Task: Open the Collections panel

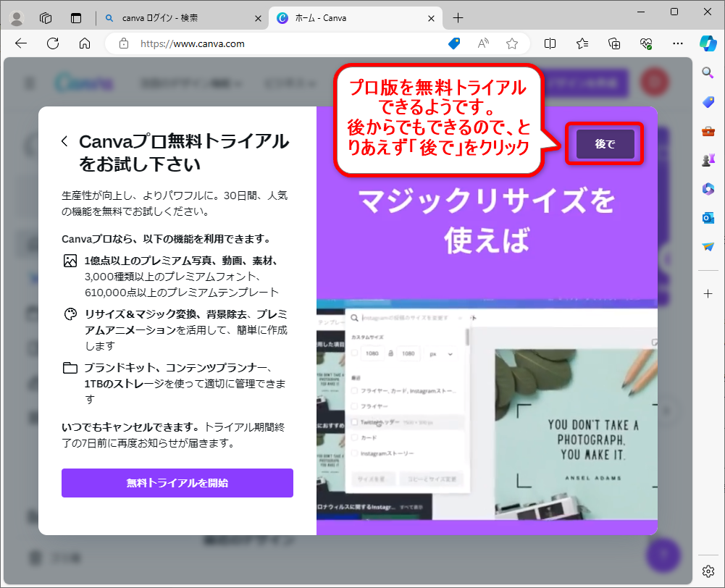Action: tap(614, 43)
